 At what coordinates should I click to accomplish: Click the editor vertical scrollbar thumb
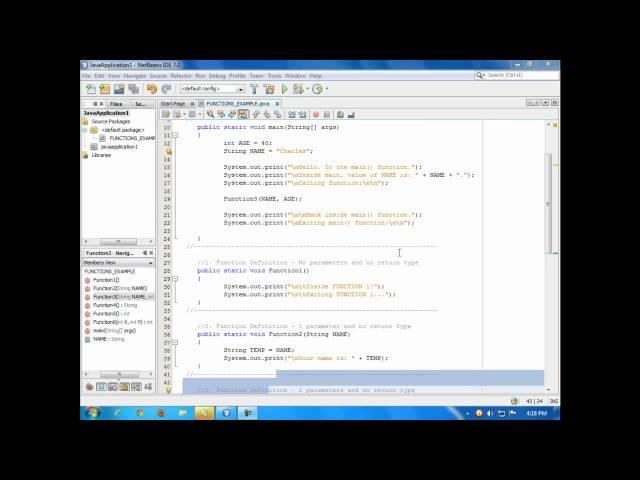[x=549, y=203]
